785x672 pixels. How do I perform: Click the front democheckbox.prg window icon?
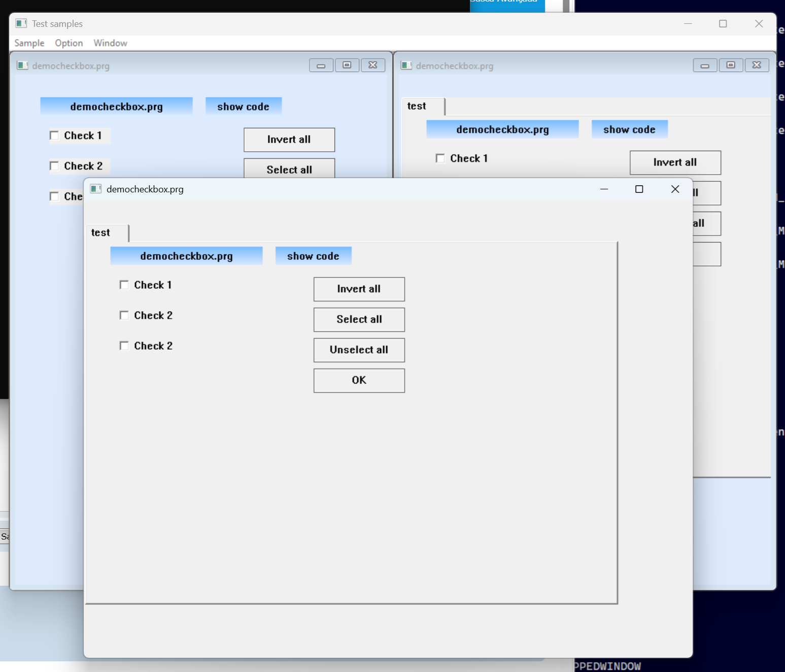pyautogui.click(x=96, y=189)
